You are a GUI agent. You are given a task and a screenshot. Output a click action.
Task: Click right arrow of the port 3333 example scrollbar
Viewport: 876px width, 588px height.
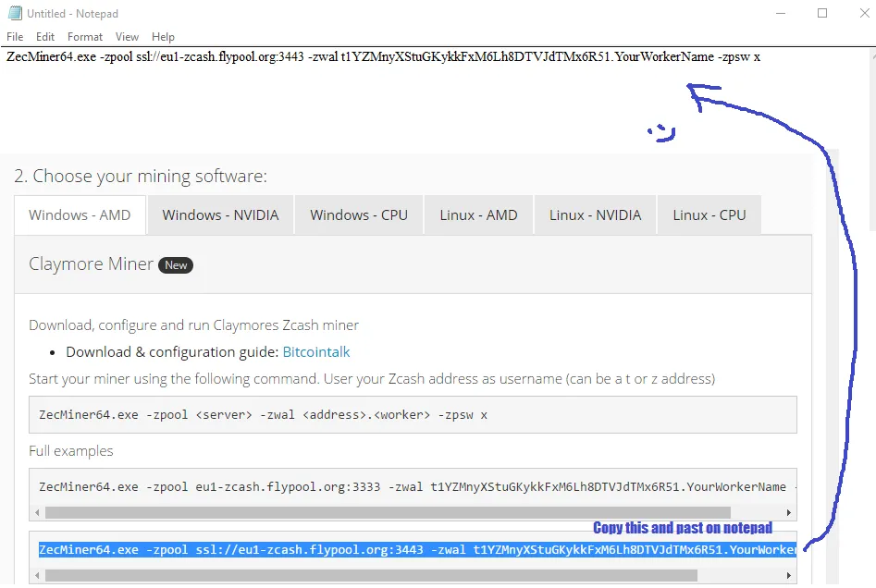(x=789, y=512)
